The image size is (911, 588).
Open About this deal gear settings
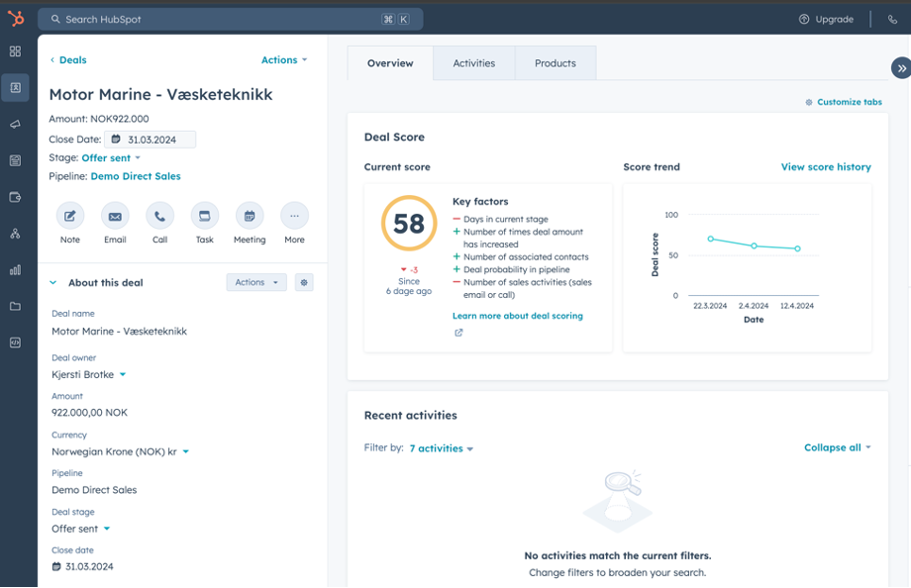304,282
